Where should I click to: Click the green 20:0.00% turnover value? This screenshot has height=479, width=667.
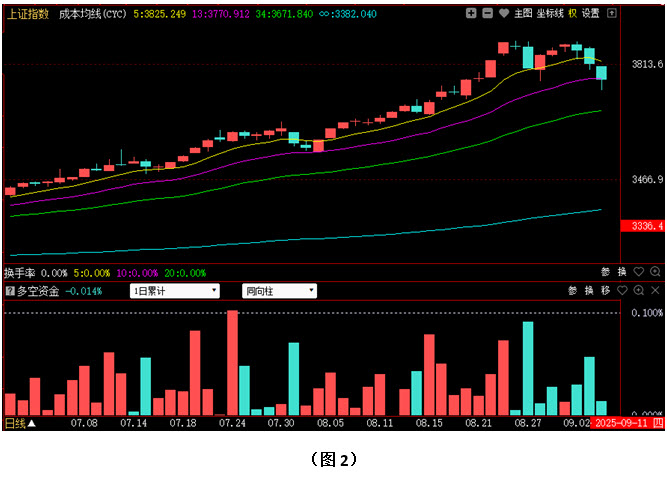click(185, 273)
